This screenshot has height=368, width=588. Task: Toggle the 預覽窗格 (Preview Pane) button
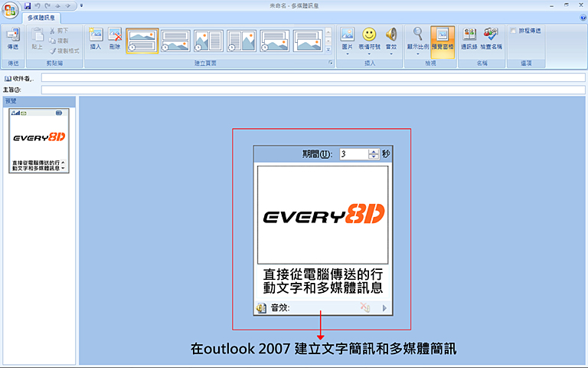point(443,41)
